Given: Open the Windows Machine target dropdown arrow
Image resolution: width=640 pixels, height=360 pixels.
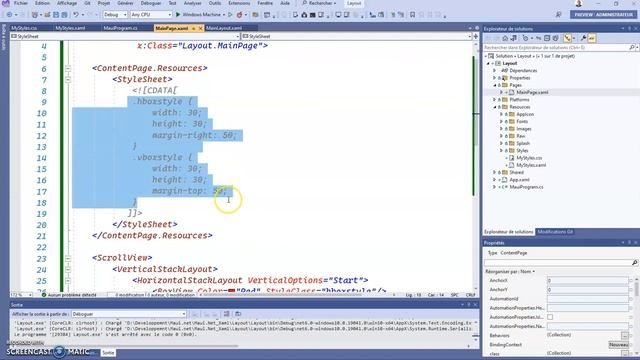Looking at the screenshot, I should click(224, 15).
